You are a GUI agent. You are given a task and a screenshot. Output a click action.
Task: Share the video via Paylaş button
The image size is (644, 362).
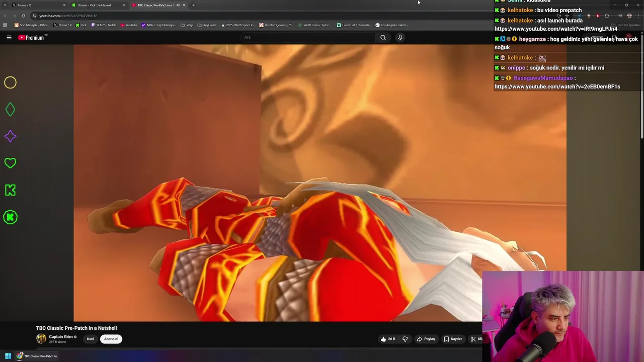[426, 339]
